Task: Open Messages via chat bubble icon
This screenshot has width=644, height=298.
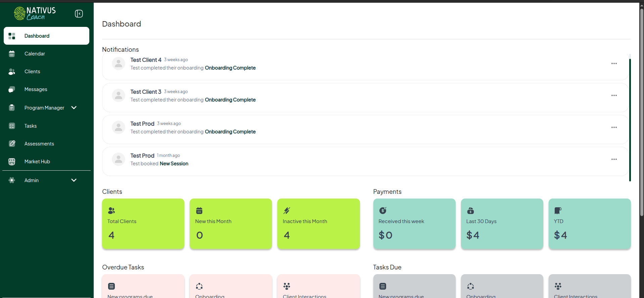Action: point(12,89)
